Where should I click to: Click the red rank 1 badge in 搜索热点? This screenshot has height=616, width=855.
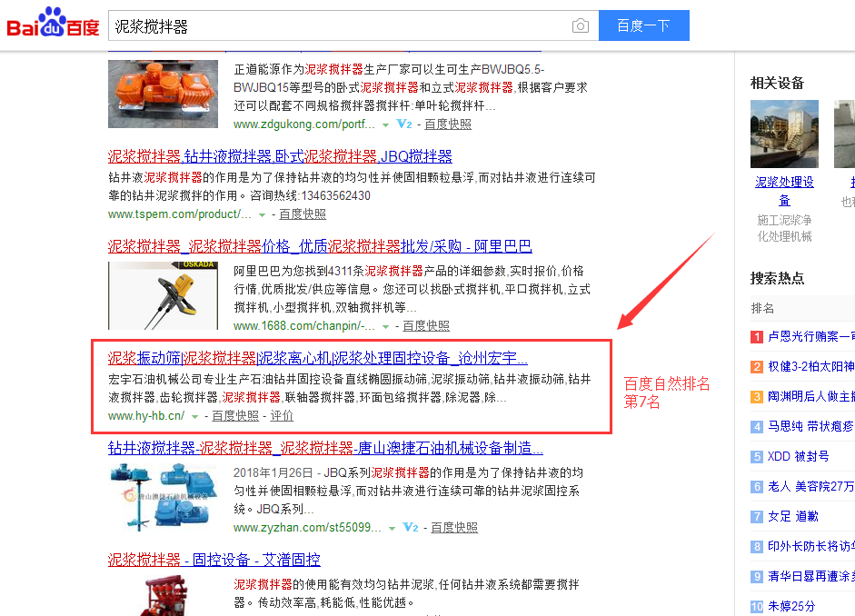(x=756, y=337)
